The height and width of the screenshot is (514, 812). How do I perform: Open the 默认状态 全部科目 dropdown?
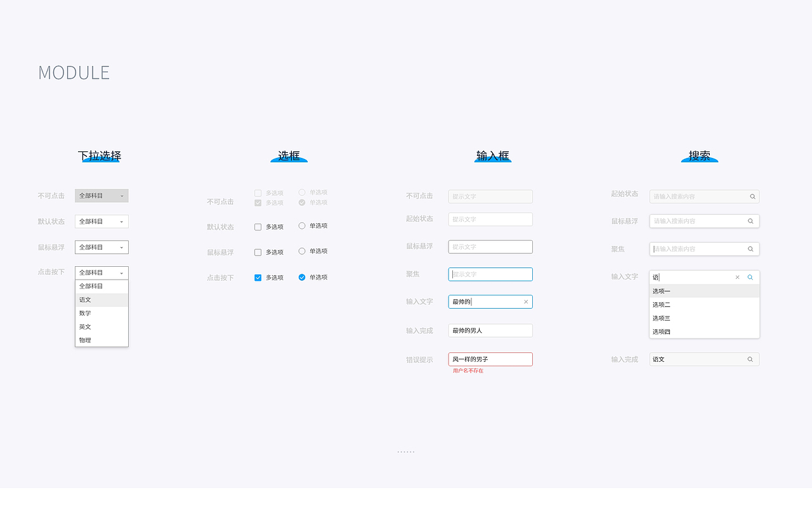101,221
